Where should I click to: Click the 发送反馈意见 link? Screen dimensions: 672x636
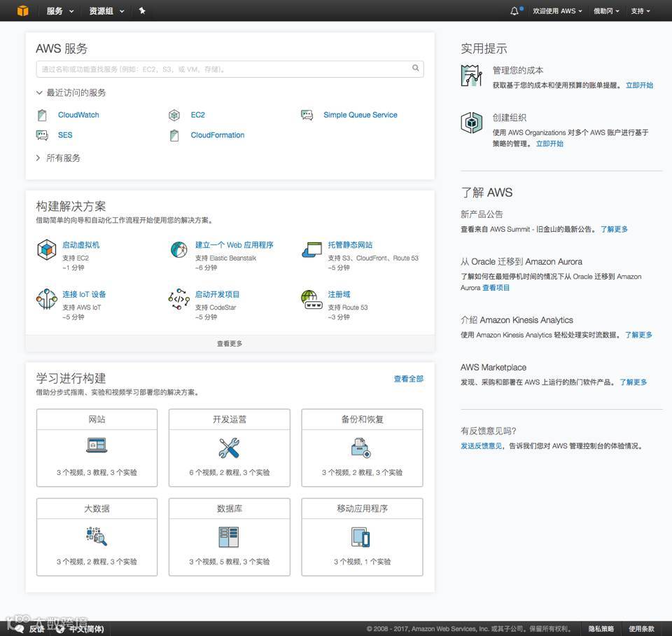[x=481, y=446]
